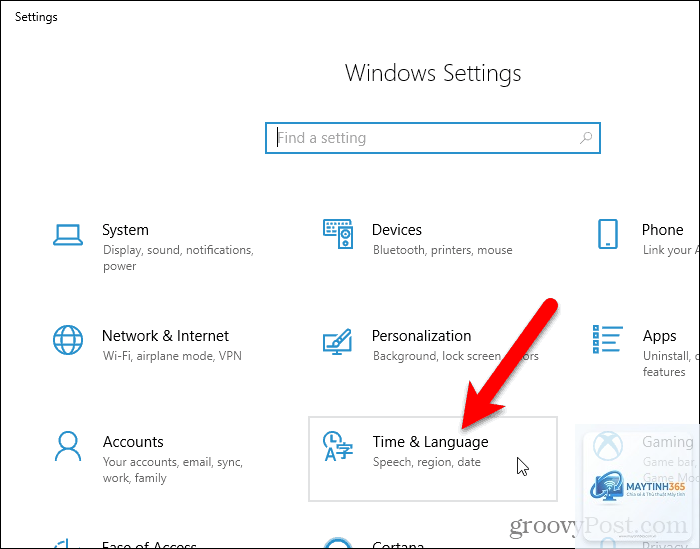Image resolution: width=700 pixels, height=549 pixels.
Task: Open Time & Language heading
Action: click(430, 442)
